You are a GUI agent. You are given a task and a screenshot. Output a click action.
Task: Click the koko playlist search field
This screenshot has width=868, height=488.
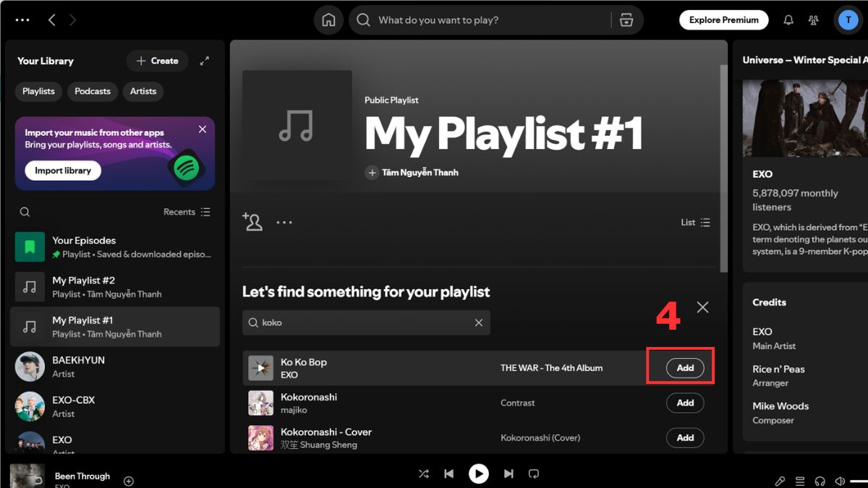tap(366, 322)
